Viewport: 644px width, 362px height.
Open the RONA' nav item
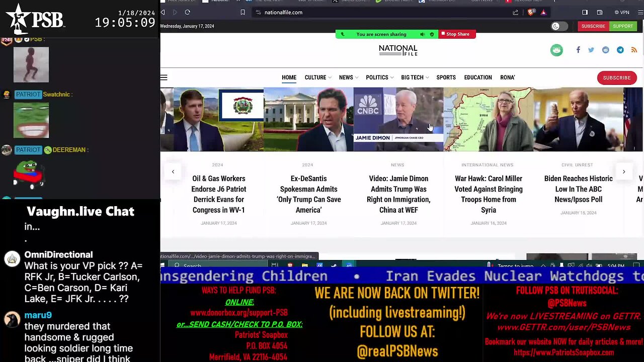[x=507, y=77]
